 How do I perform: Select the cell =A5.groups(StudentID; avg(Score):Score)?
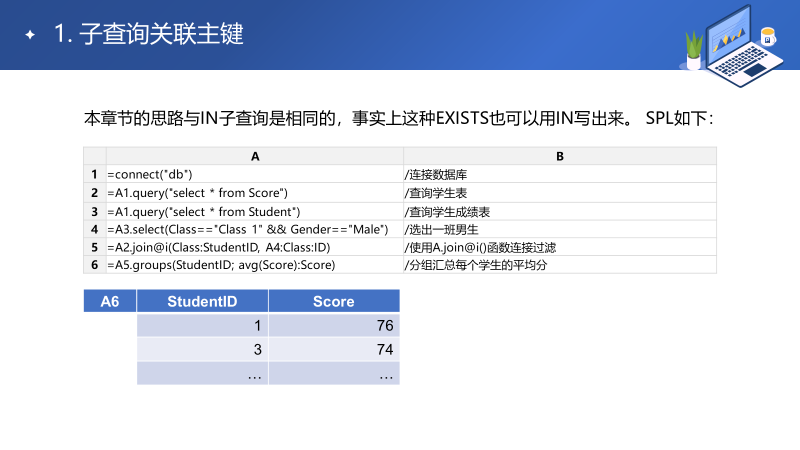[255, 265]
